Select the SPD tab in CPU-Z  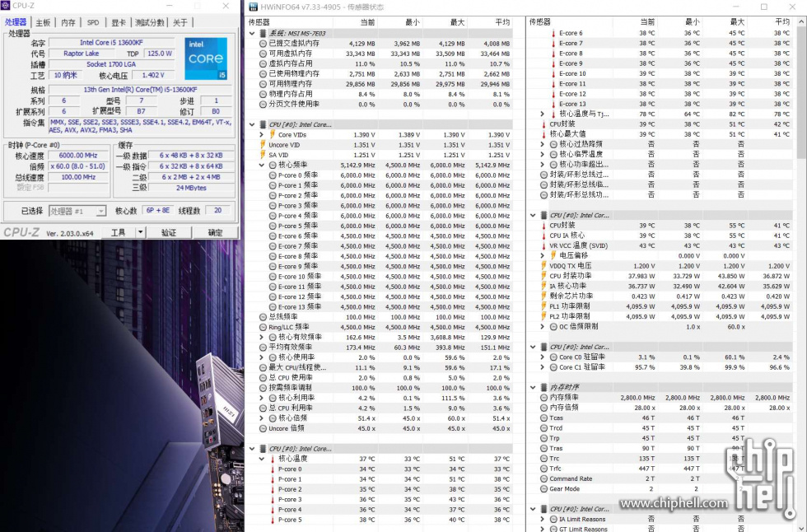[93, 22]
